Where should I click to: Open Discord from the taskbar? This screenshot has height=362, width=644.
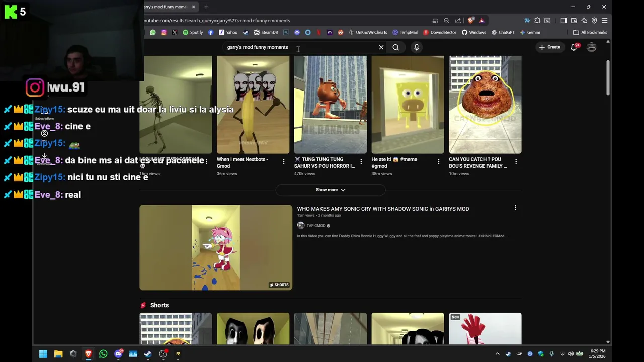pyautogui.click(x=118, y=354)
